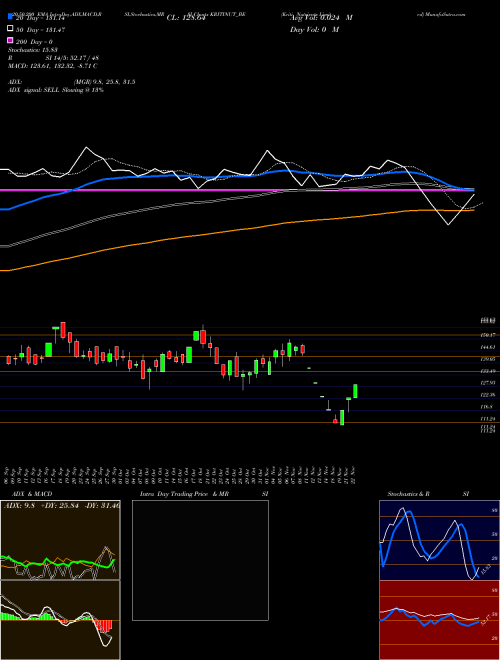500x660 pixels.
Task: Click the 'CL: 128.64' closing price text
Action: click(186, 18)
